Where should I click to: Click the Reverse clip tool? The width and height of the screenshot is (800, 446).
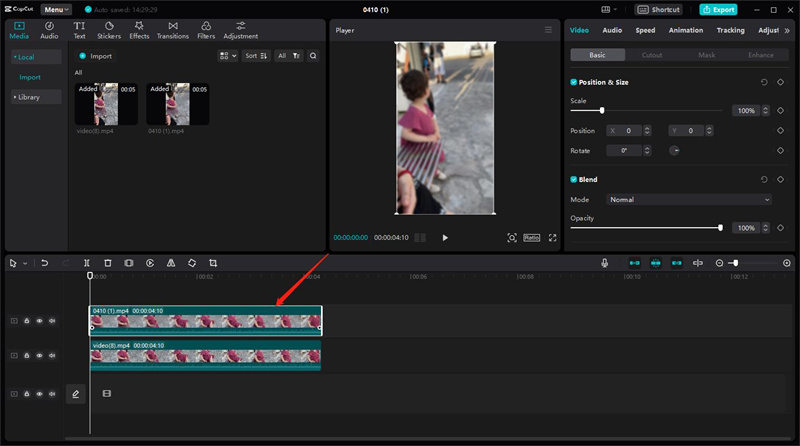150,263
